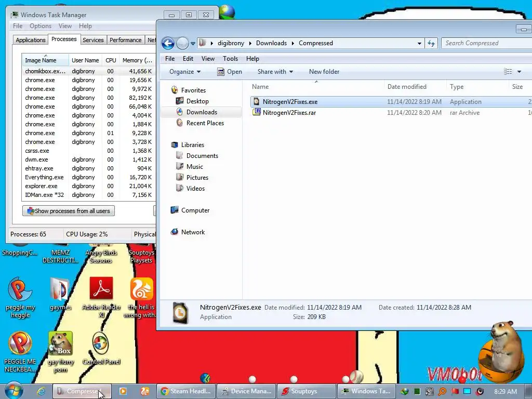The height and width of the screenshot is (399, 532).
Task: Open Videos library
Action: 195,188
